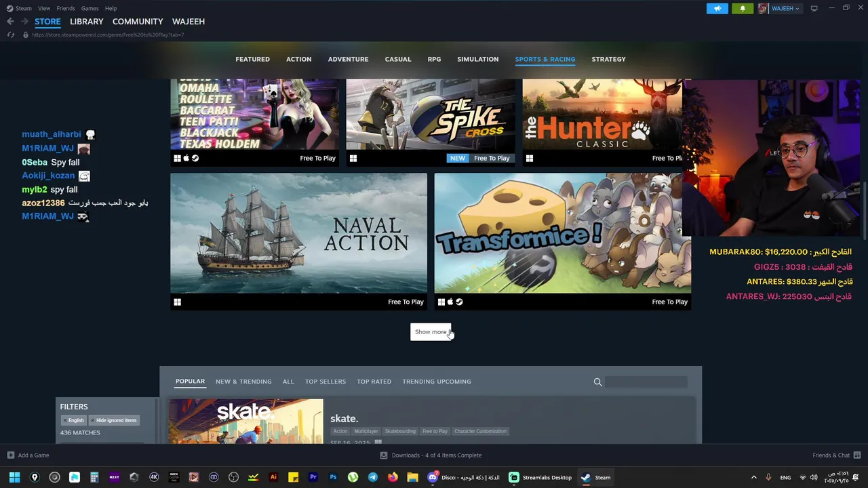The width and height of the screenshot is (868, 488).
Task: Open the STORE section
Action: click(x=47, y=22)
